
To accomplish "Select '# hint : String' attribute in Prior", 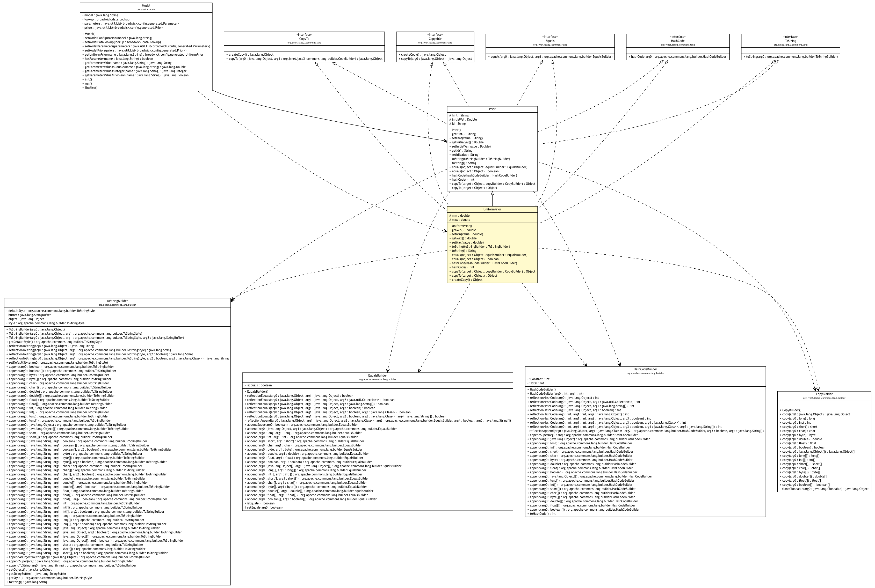I will [459, 115].
